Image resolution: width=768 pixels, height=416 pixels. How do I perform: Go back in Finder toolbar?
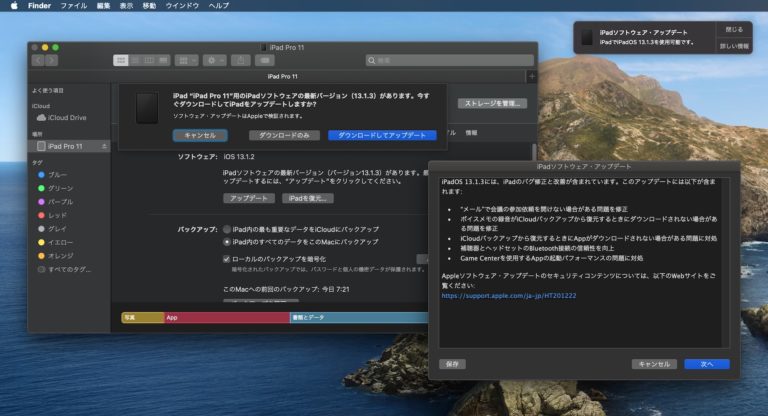(x=38, y=60)
